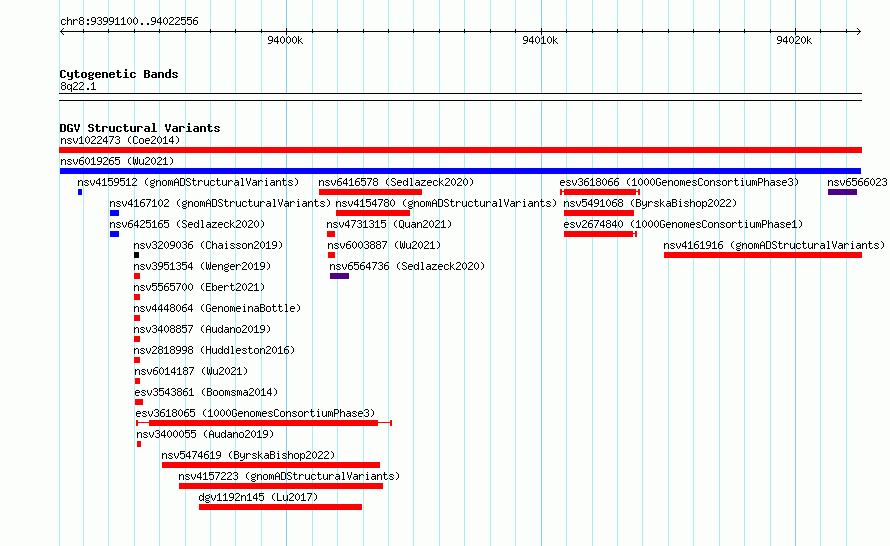Click the red bar under nsv4154780
This screenshot has height=546, width=890.
click(x=373, y=213)
